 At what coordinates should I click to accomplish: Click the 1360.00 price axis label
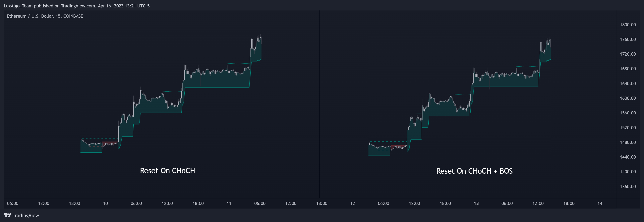[x=628, y=186]
